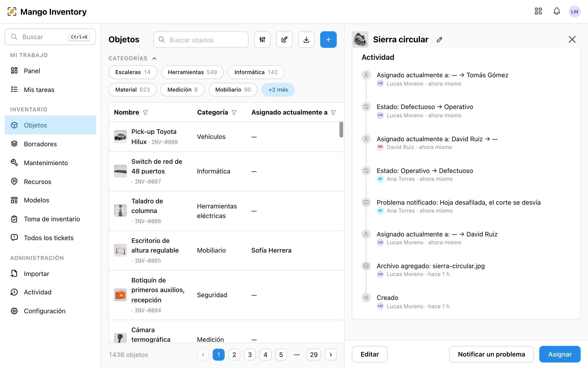This screenshot has width=588, height=368.
Task: Filter the Asignado actualmente a column
Action: (333, 112)
